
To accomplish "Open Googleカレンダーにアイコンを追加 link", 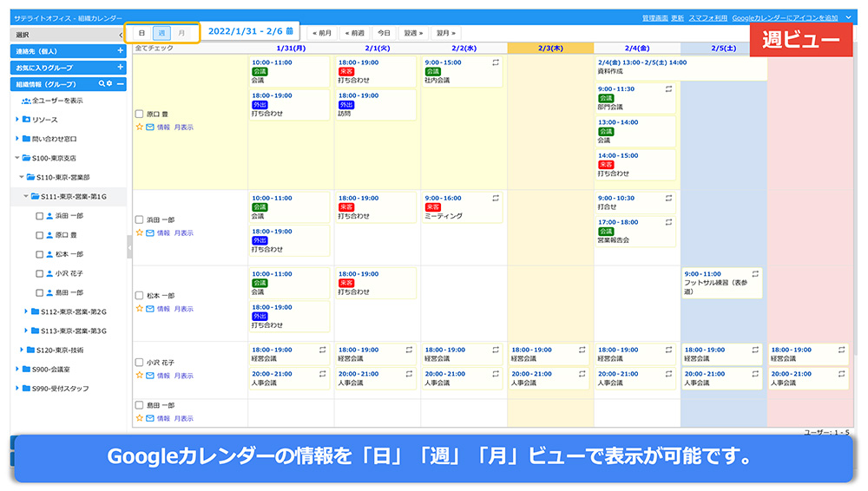I will click(x=785, y=18).
